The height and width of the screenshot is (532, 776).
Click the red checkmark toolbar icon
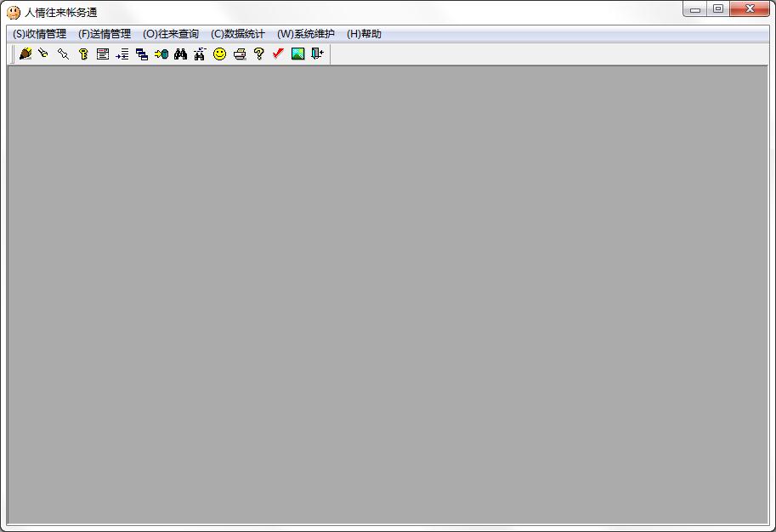tap(278, 54)
